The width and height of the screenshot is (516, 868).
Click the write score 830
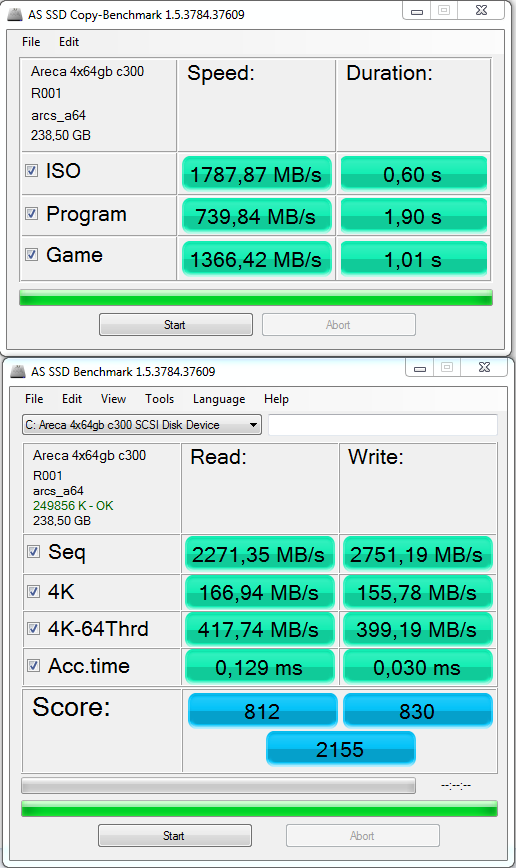(x=417, y=710)
